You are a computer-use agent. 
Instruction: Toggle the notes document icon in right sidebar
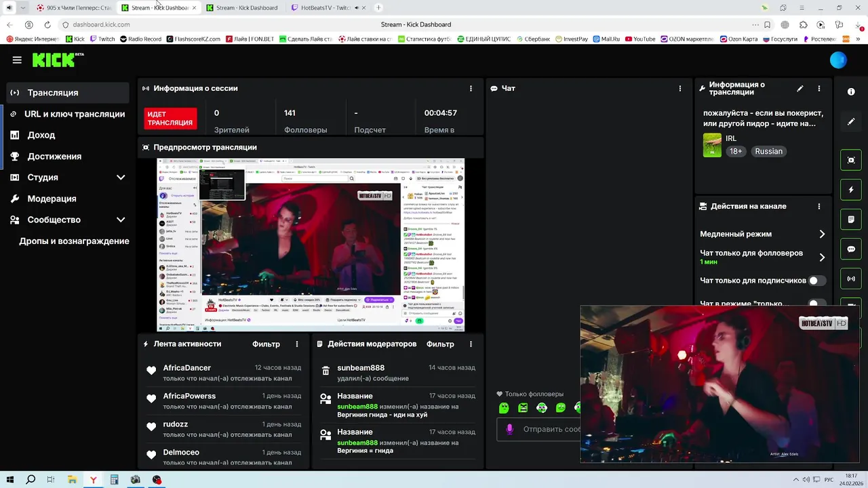click(851, 220)
